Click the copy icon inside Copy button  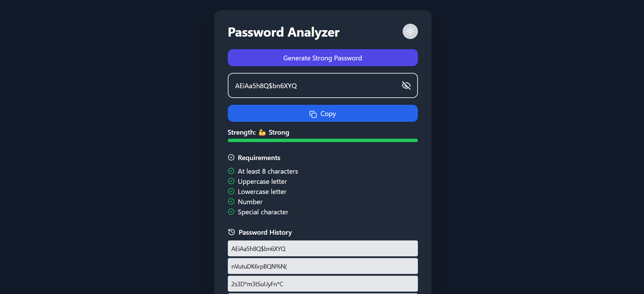click(x=313, y=114)
